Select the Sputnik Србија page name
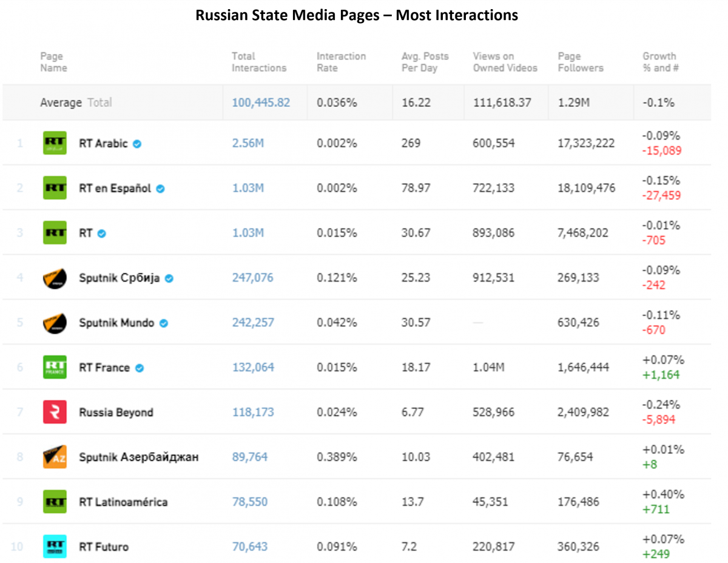This screenshot has width=728, height=563. coord(120,278)
